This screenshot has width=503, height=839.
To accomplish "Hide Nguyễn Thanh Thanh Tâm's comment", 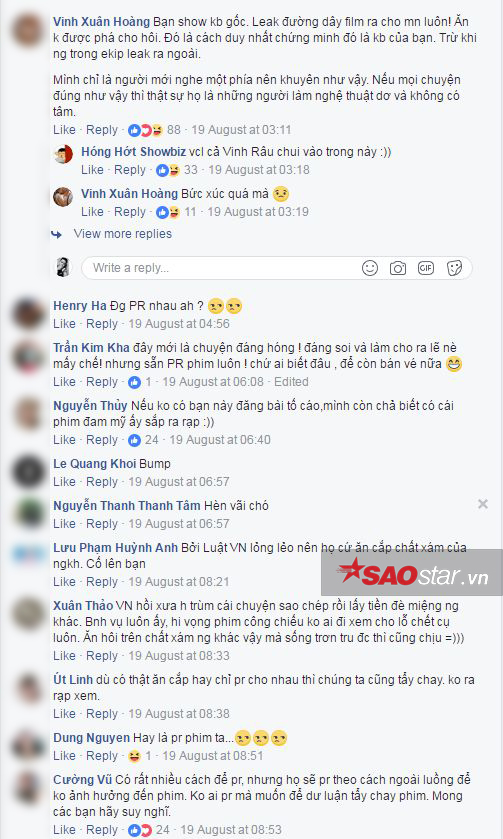I will click(x=483, y=504).
